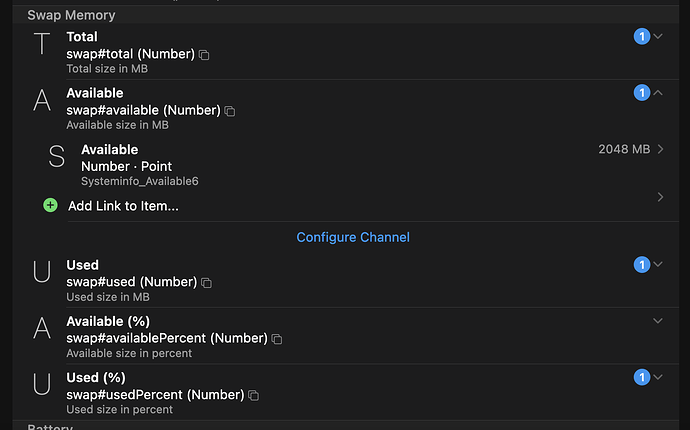Copy the swap#available channel ID
This screenshot has width=690, height=430.
229,111
